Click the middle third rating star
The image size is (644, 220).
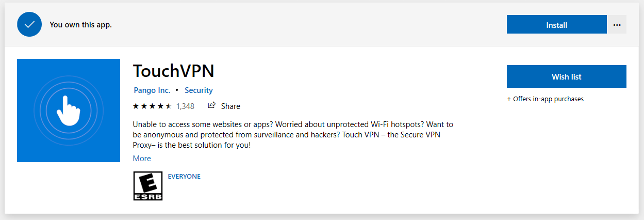(x=152, y=106)
